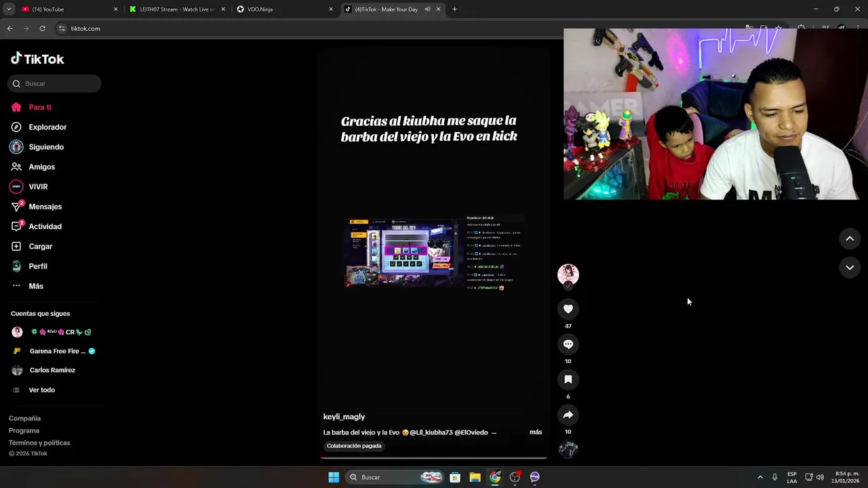Open the Windows Start menu
This screenshot has width=868, height=488.
[334, 477]
